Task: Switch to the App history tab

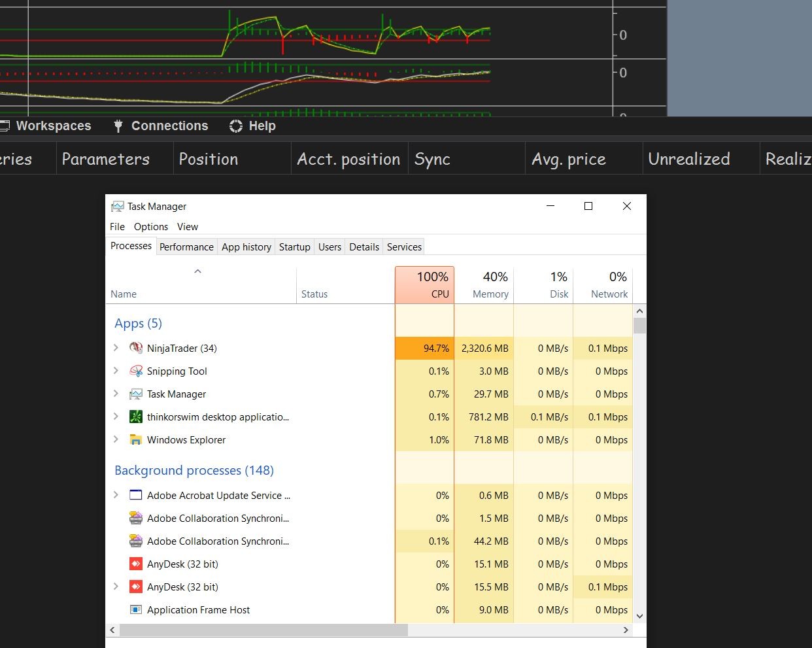Action: (x=246, y=247)
